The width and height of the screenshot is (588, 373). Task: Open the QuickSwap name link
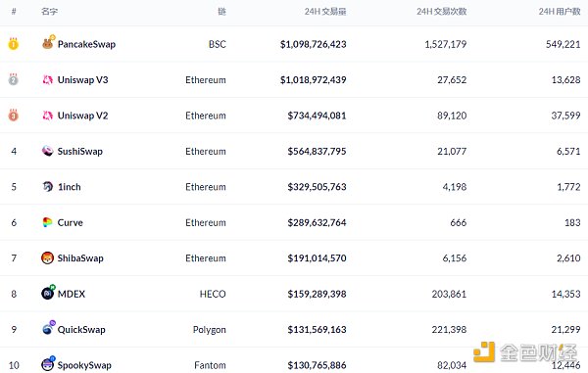pyautogui.click(x=81, y=330)
